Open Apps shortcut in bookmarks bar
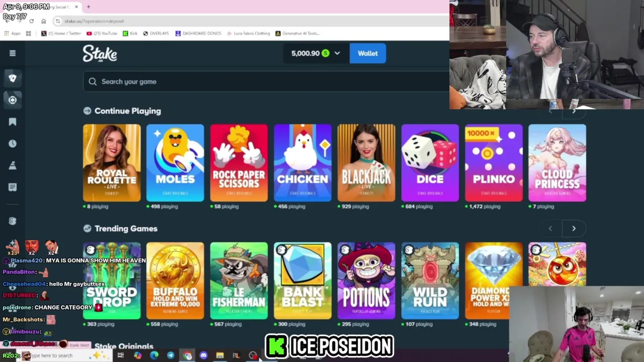 (x=12, y=34)
